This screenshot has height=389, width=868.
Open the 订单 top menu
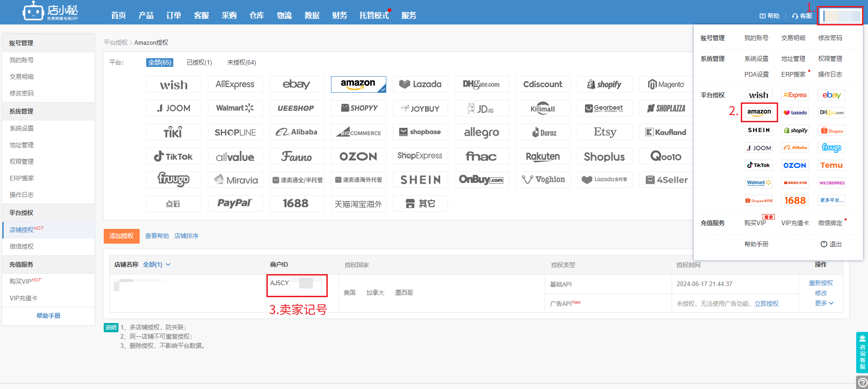[x=174, y=15]
